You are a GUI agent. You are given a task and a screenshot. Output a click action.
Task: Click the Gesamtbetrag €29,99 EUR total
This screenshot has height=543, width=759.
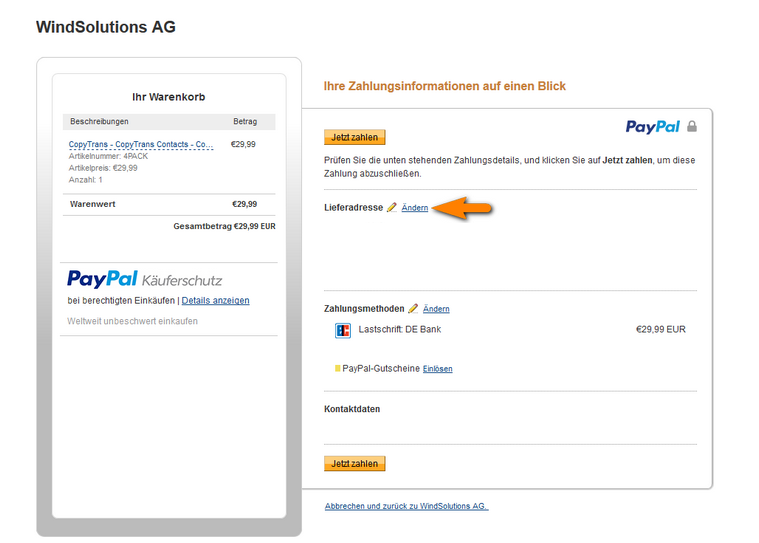[225, 226]
